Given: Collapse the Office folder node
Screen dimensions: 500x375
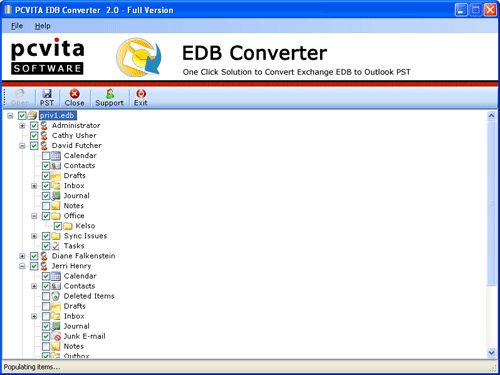Looking at the screenshot, I should point(34,216).
